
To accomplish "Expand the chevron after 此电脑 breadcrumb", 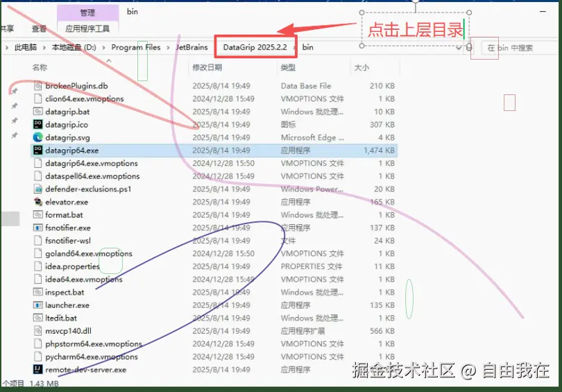I will [44, 47].
